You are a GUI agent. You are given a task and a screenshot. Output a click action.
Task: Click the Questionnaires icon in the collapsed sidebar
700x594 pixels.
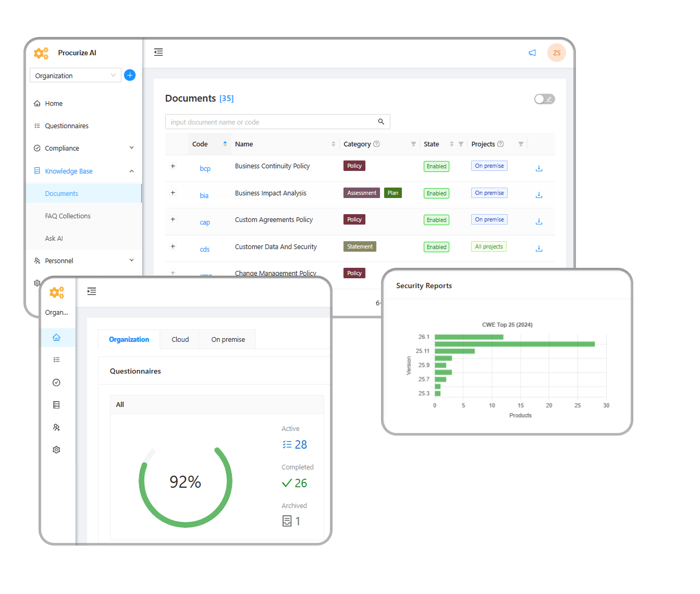click(x=56, y=360)
